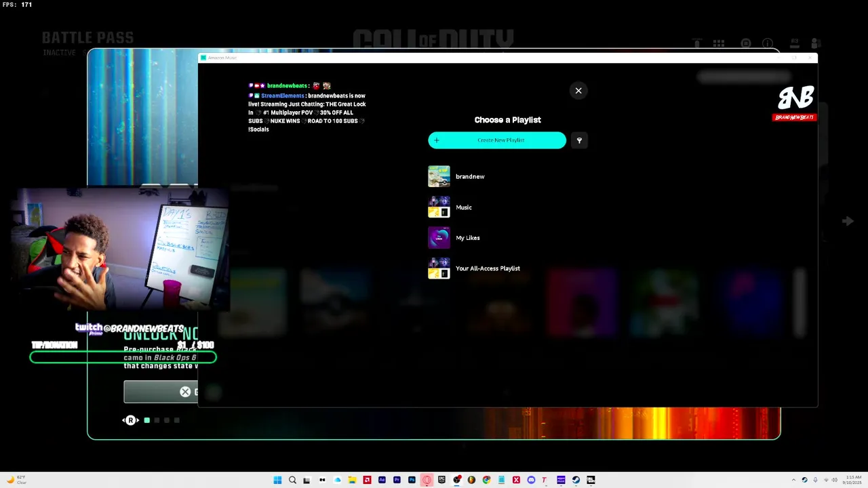This screenshot has width=868, height=488.
Task: Click the Steam system tray icon
Action: [x=805, y=480]
